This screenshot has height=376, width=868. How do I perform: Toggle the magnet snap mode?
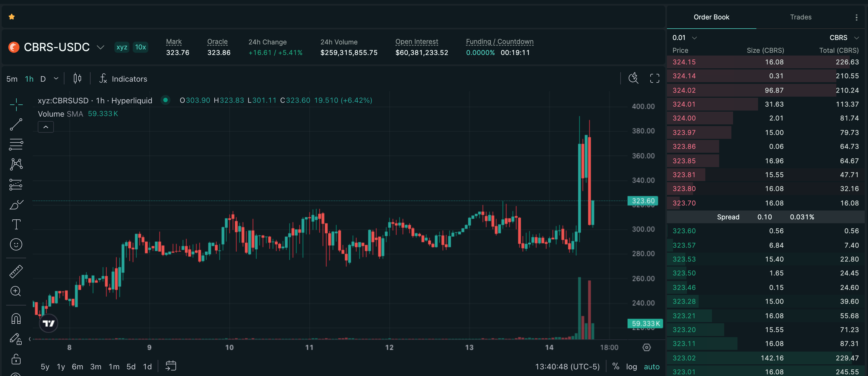[x=16, y=319]
